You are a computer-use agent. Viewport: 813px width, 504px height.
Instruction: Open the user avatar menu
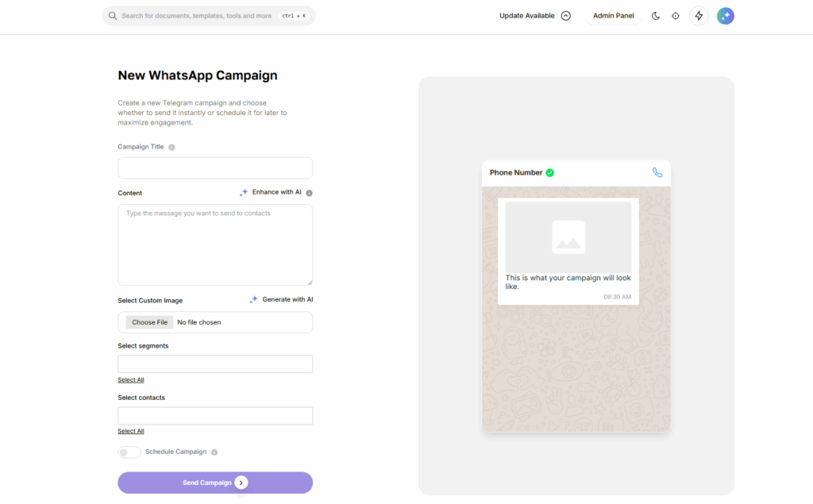[x=726, y=16]
